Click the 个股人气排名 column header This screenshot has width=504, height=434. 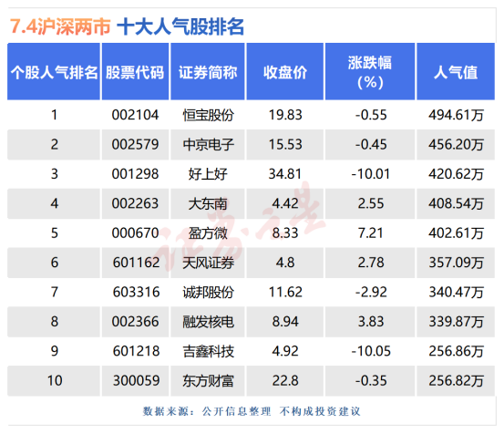point(54,72)
